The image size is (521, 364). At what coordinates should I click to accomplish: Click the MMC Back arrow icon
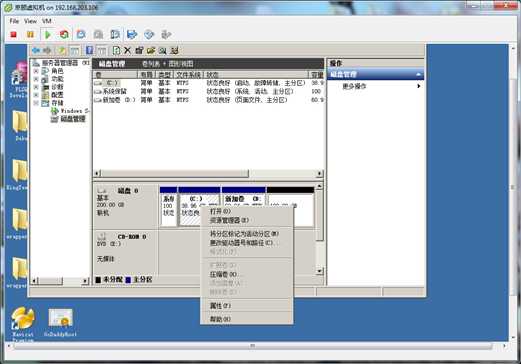(x=36, y=51)
